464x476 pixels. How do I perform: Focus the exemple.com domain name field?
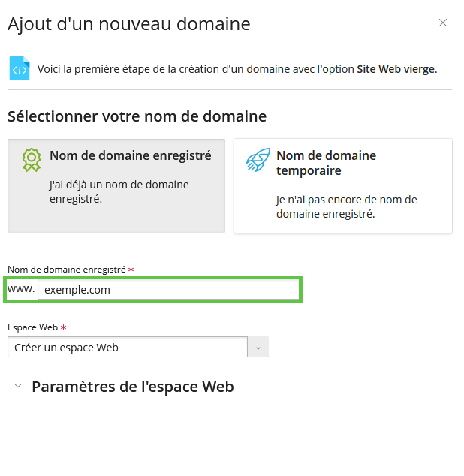(x=168, y=290)
